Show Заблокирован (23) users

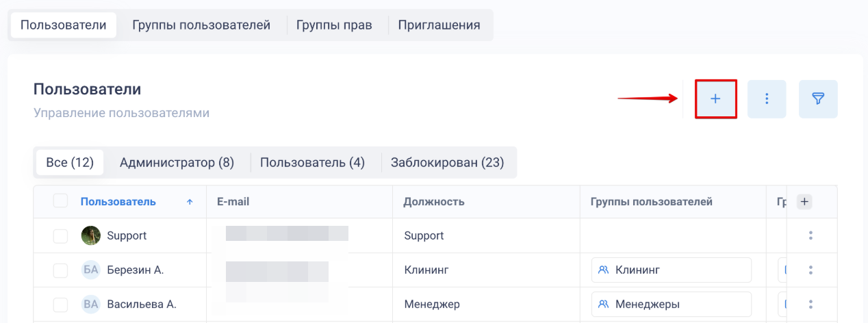click(x=447, y=162)
